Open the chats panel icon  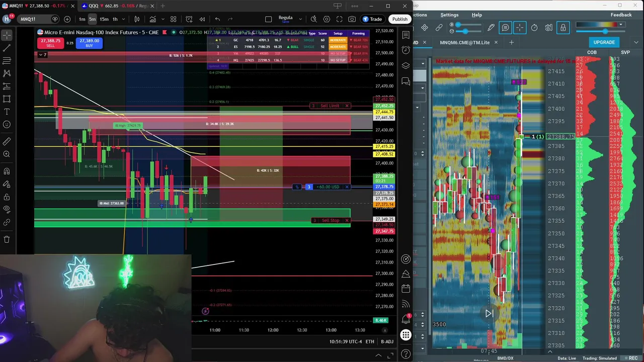click(406, 81)
